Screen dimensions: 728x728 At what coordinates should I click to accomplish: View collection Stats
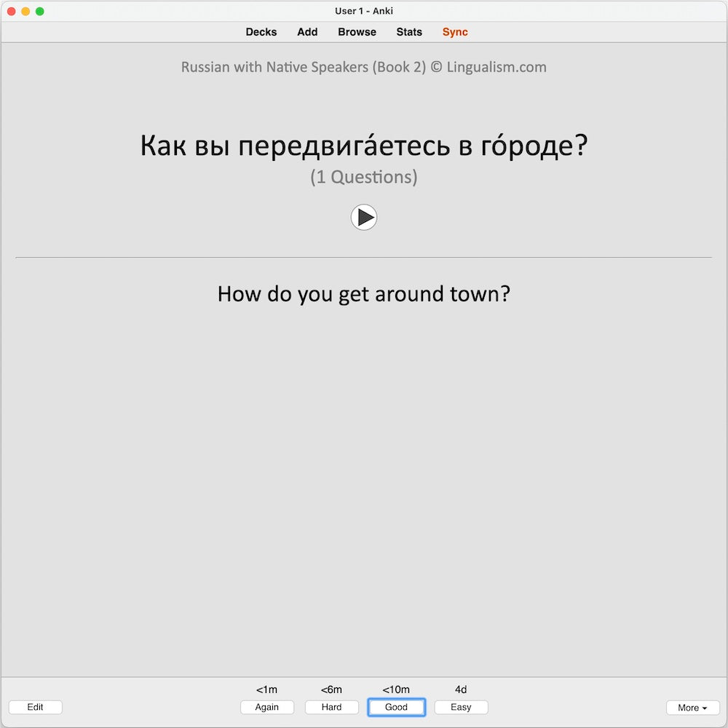pos(408,32)
